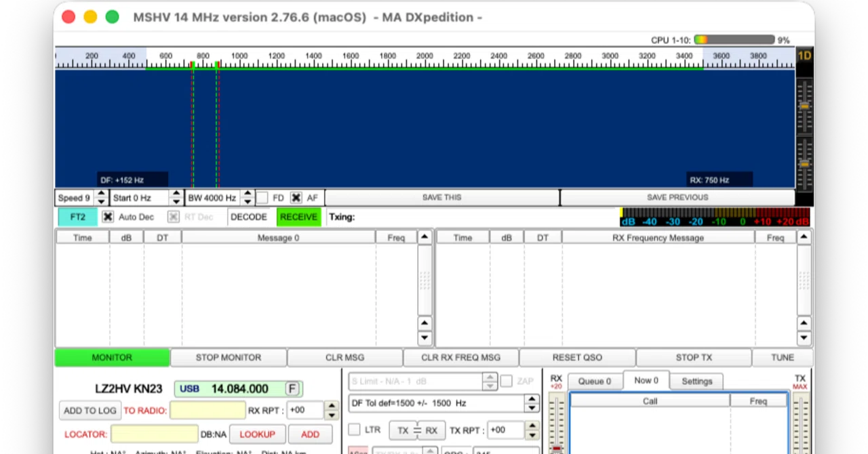Screen dimensions: 868x454
Task: Switch to the Queue 0 tab
Action: click(x=594, y=381)
